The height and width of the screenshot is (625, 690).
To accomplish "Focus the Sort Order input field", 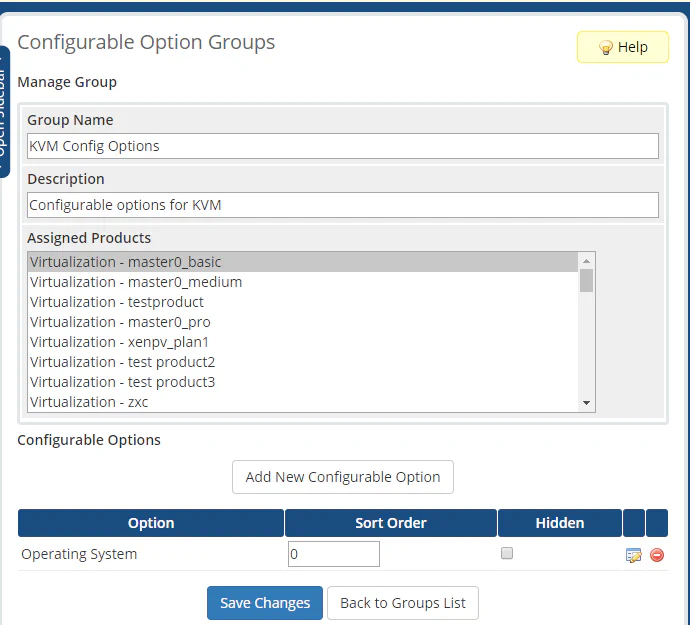I will (x=334, y=554).
